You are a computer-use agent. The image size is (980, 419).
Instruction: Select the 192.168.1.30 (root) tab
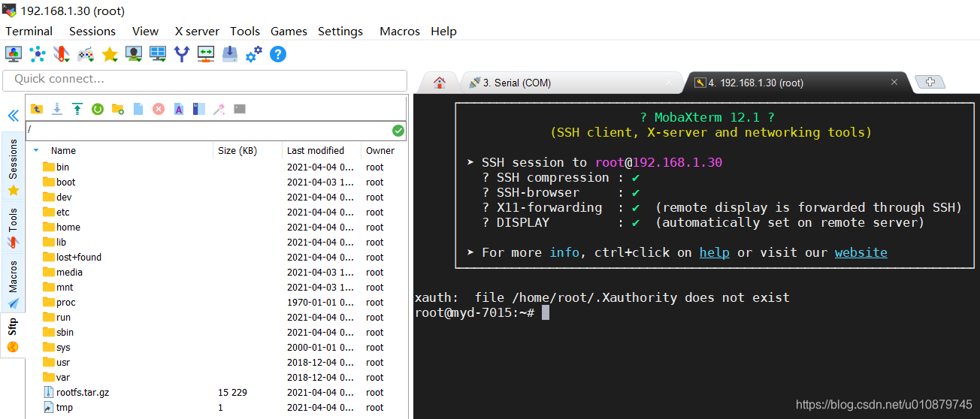click(x=797, y=83)
